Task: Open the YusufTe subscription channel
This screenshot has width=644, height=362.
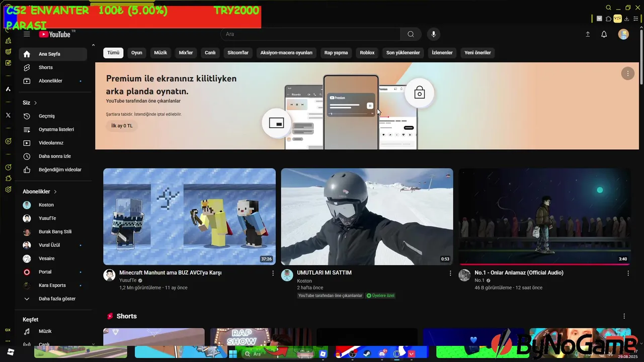Action: pos(53,218)
